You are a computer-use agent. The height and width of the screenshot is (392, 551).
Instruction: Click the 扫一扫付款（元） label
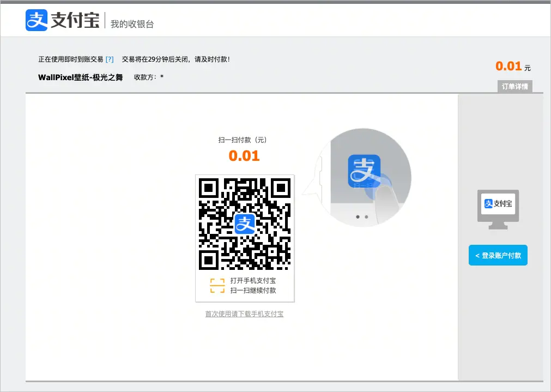click(243, 140)
